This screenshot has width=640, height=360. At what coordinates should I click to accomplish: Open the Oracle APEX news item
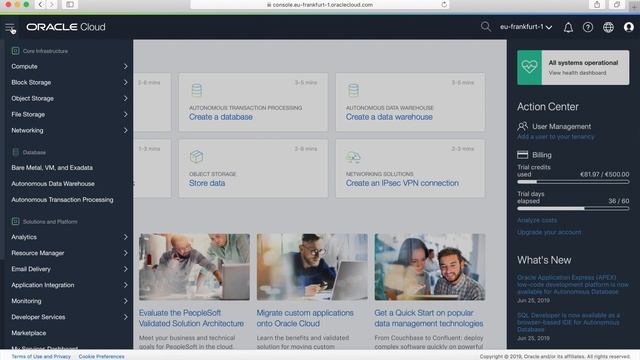[573, 284]
